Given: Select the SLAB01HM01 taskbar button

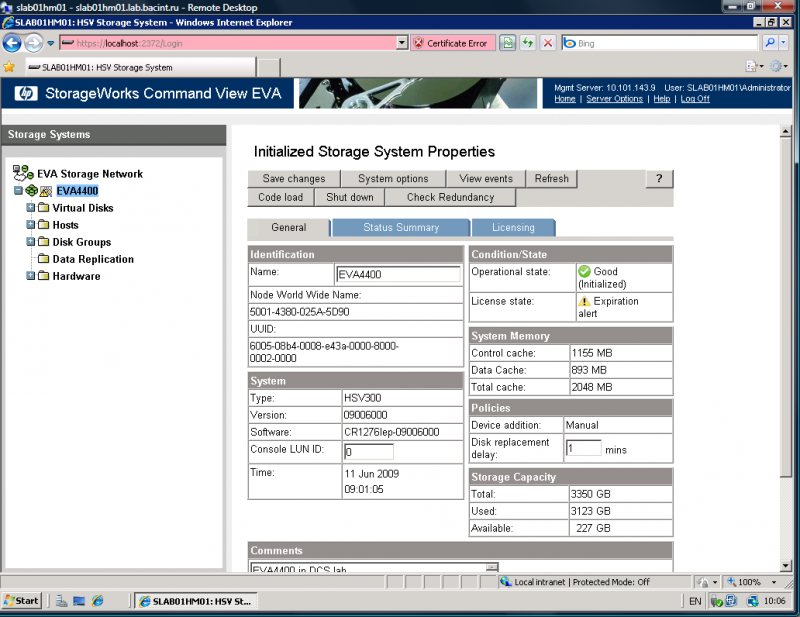Looking at the screenshot, I should [x=196, y=601].
